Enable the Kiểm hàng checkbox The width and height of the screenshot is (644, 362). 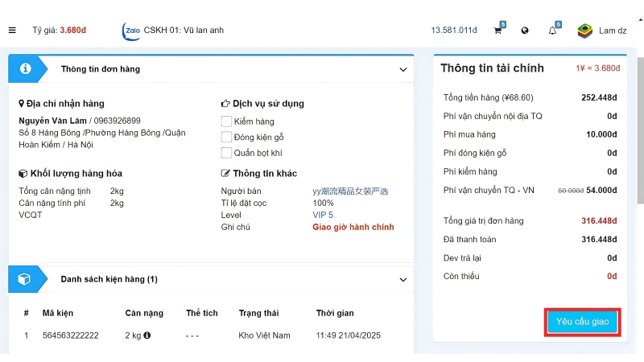pos(226,121)
